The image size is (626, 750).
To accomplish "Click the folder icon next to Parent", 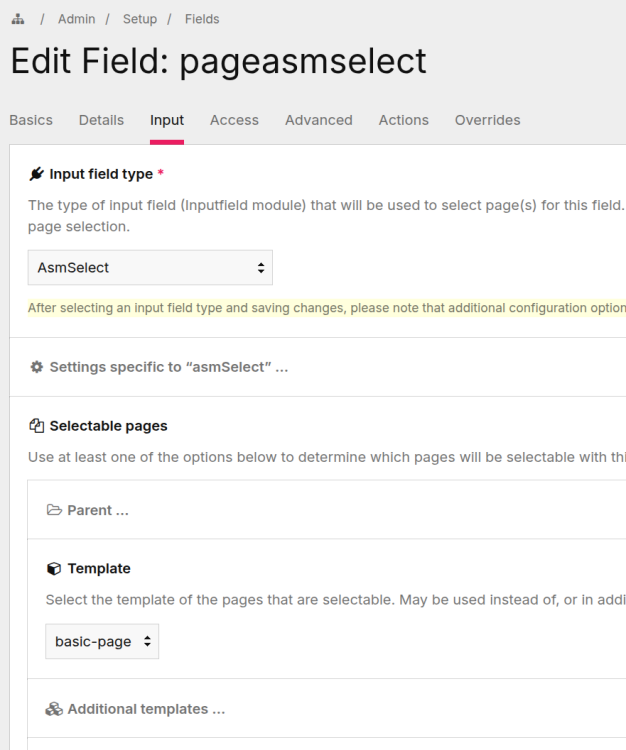I will 54,510.
